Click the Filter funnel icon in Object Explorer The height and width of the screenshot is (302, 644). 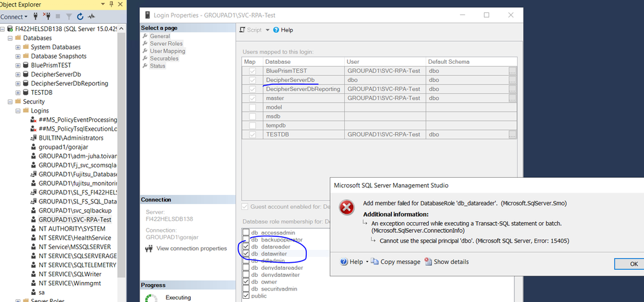point(69,17)
